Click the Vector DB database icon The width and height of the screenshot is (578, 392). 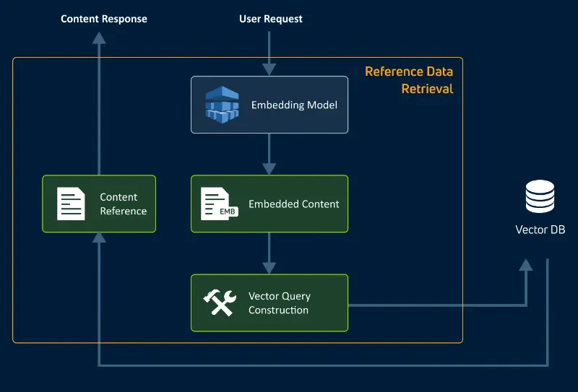pos(540,196)
